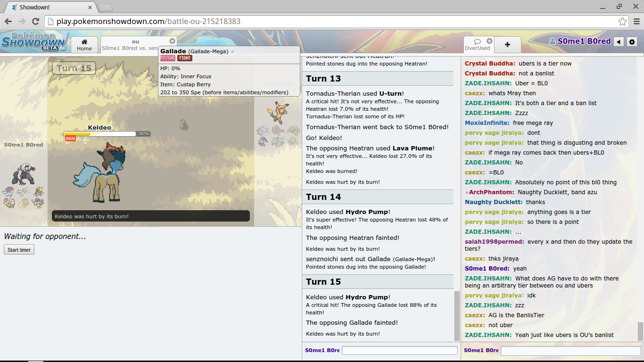Click "Ability: Inner Focus" in the tooltip

(x=186, y=76)
